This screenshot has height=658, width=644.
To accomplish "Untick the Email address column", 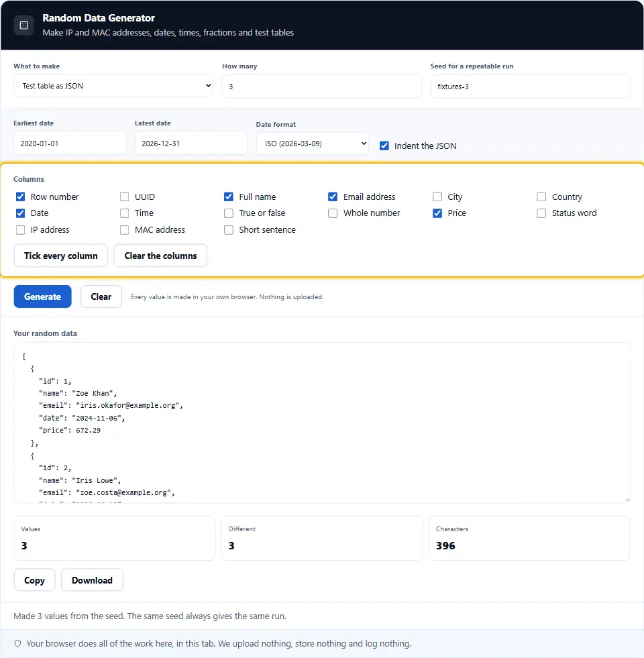I will point(333,197).
